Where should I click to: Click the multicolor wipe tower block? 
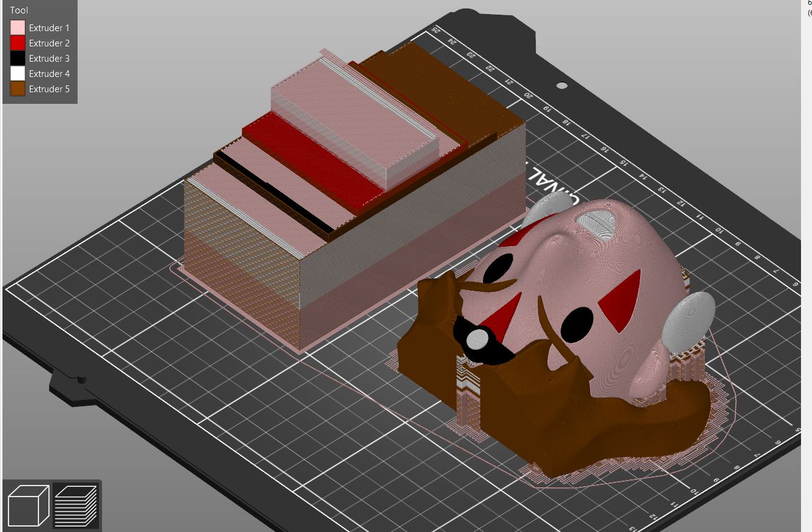[354, 202]
